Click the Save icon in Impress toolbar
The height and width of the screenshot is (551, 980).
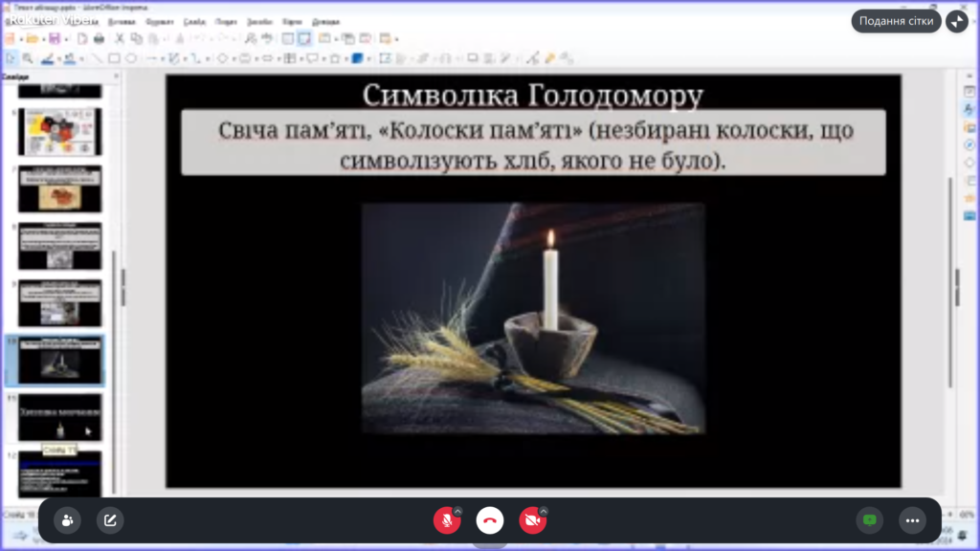[55, 38]
